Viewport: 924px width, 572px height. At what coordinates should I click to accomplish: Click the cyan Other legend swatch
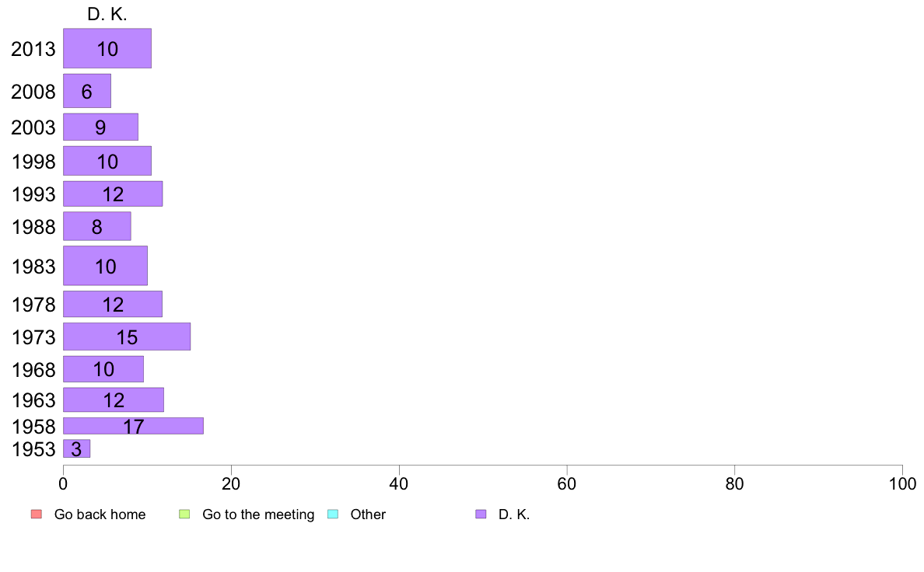click(333, 514)
